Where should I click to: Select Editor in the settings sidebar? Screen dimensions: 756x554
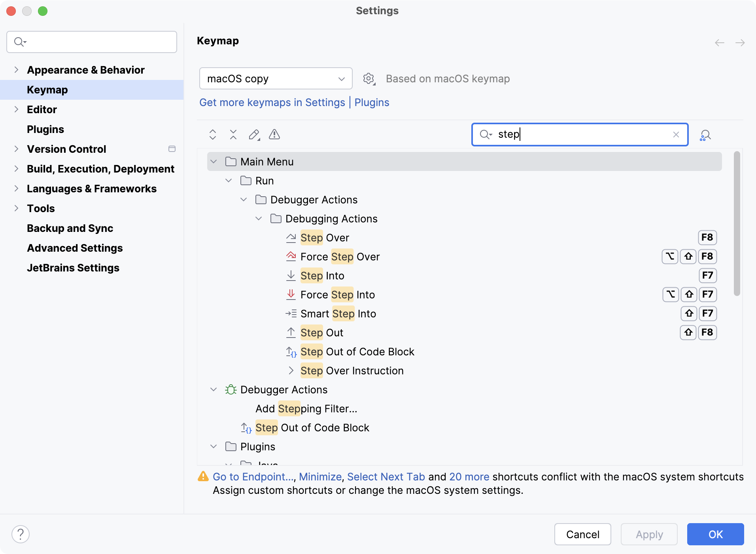coord(42,110)
